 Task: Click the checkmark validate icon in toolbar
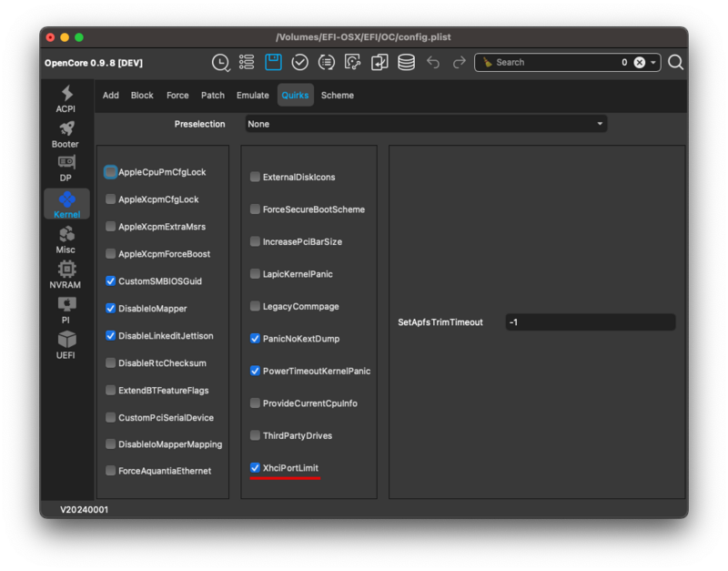tap(299, 62)
